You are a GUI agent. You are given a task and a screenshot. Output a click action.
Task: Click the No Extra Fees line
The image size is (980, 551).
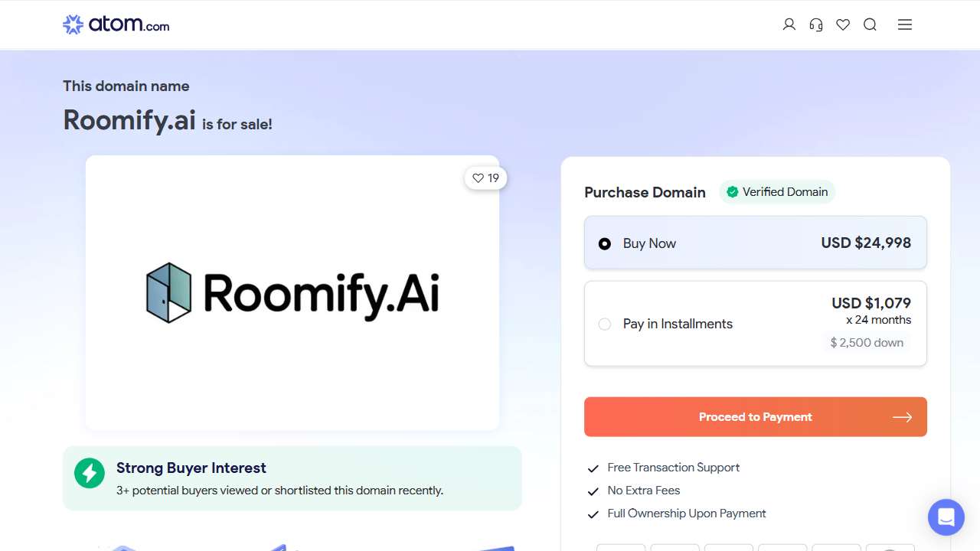(x=643, y=491)
